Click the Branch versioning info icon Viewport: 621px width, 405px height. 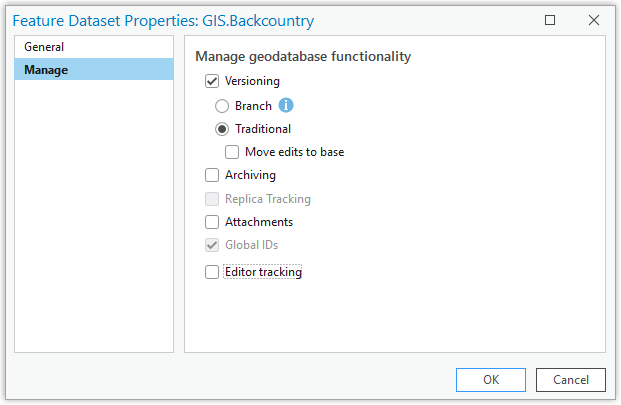(286, 105)
